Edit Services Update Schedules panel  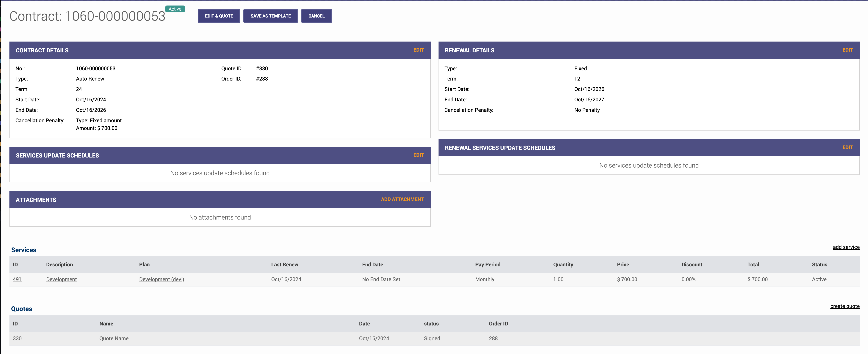(x=418, y=155)
